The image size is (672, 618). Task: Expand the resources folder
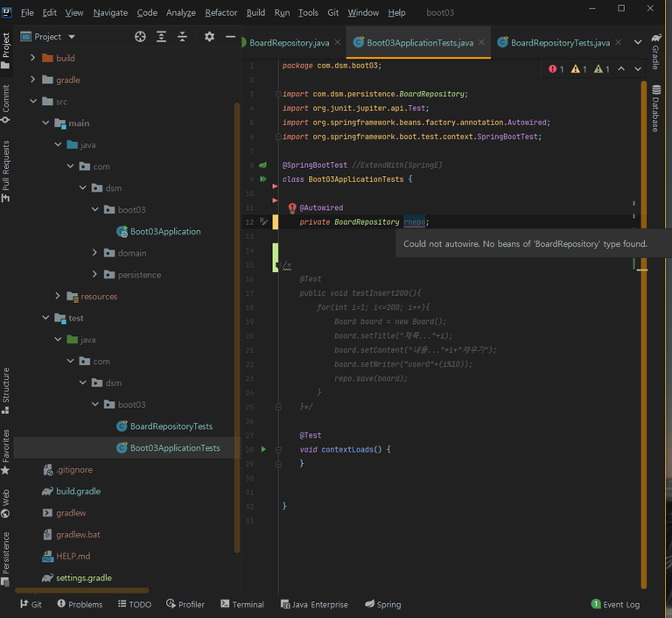pyautogui.click(x=58, y=296)
